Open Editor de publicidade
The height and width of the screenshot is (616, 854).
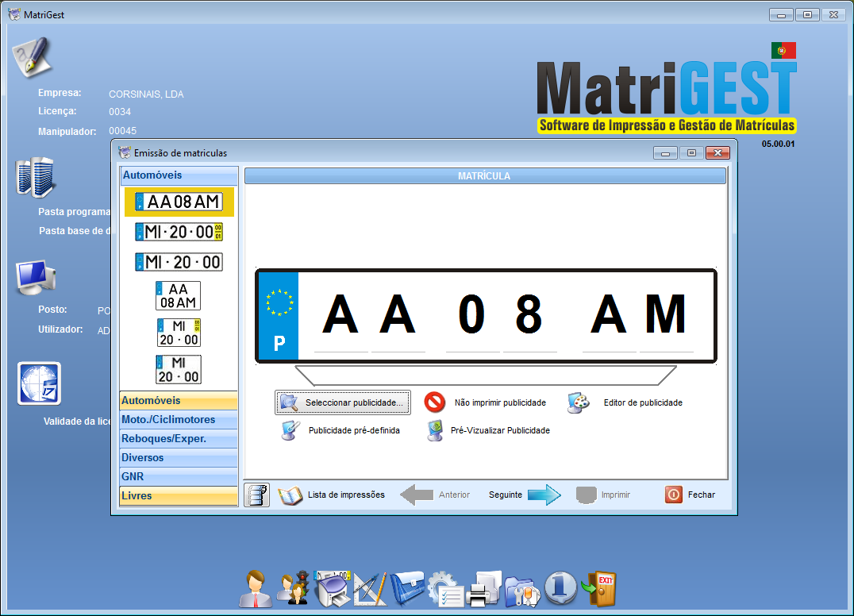point(625,402)
